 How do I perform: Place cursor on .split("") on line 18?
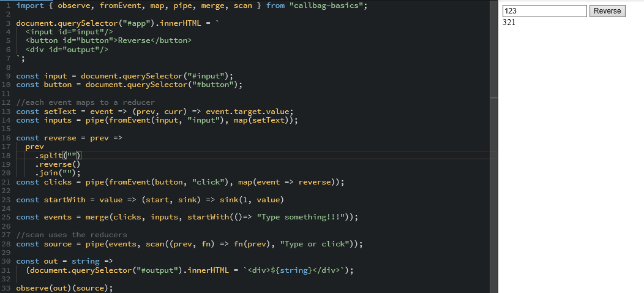pyautogui.click(x=59, y=156)
